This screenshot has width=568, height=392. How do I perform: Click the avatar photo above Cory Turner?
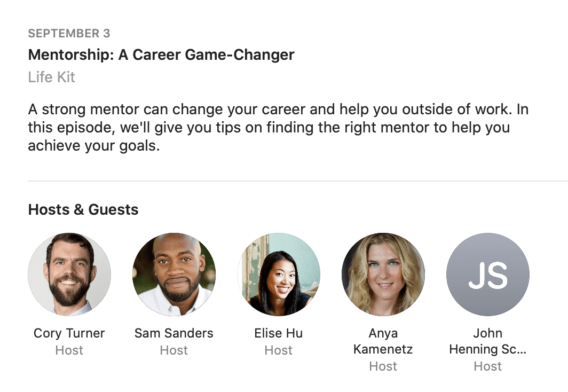(69, 275)
